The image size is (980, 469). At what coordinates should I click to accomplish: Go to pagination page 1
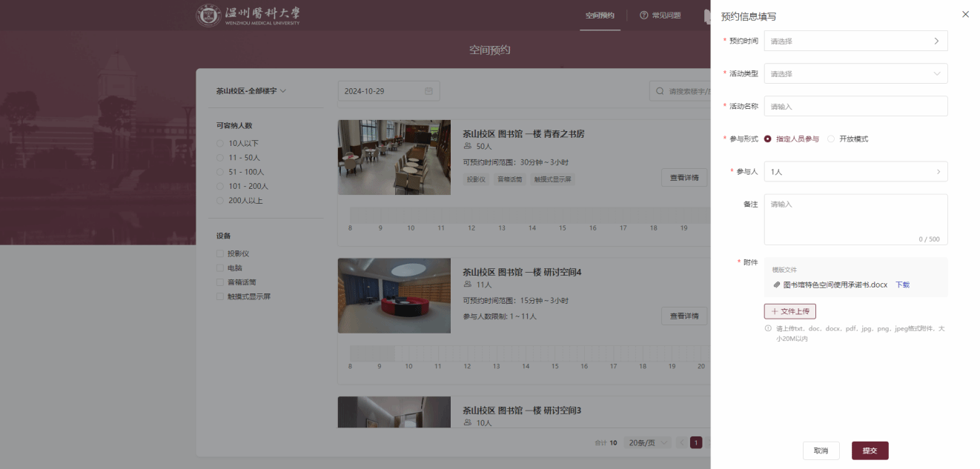pyautogui.click(x=696, y=442)
